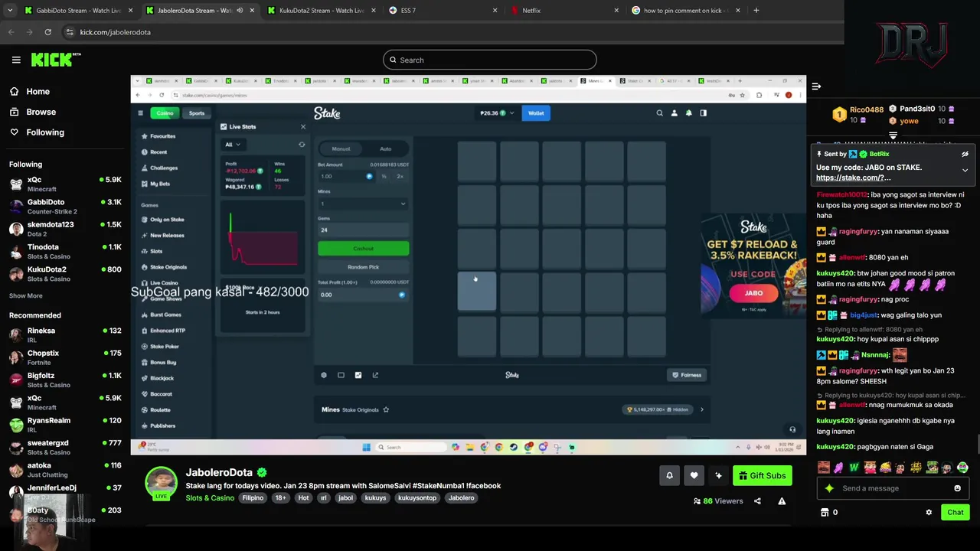The height and width of the screenshot is (551, 980).
Task: Click the JaboleroDota avatar
Action: click(x=161, y=484)
